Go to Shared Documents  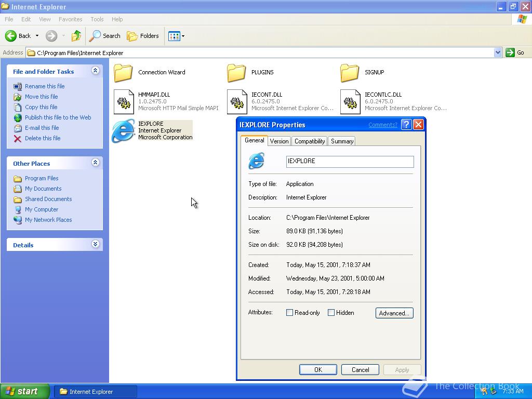point(48,199)
